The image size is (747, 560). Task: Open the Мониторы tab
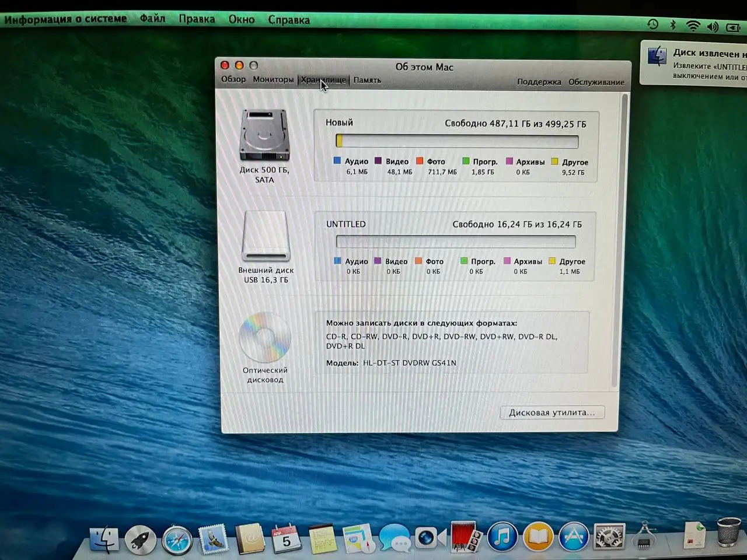click(x=273, y=79)
